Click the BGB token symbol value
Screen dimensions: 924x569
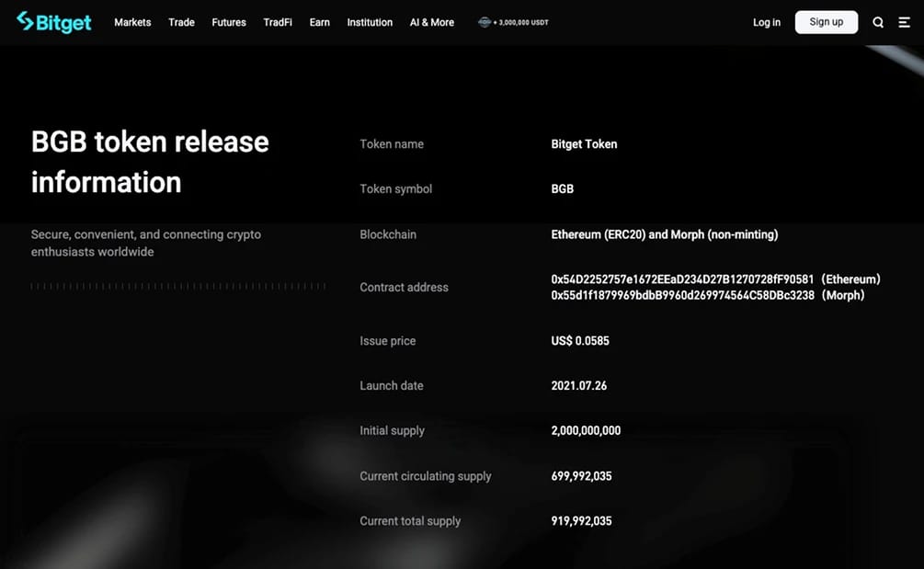(x=562, y=189)
